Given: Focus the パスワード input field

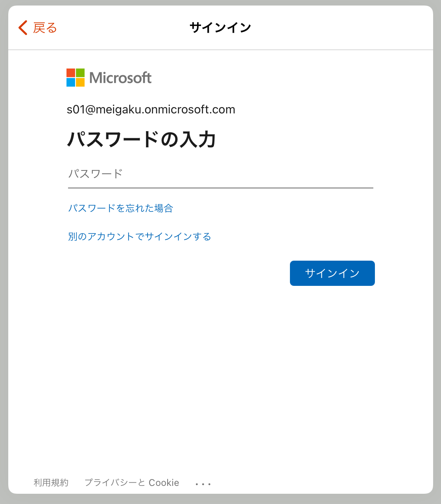Looking at the screenshot, I should coord(220,174).
